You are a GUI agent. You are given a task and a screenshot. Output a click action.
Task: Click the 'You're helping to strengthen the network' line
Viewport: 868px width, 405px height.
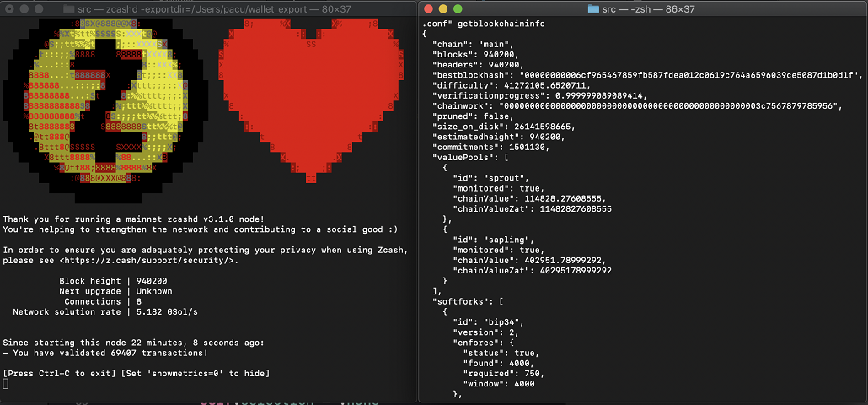201,229
